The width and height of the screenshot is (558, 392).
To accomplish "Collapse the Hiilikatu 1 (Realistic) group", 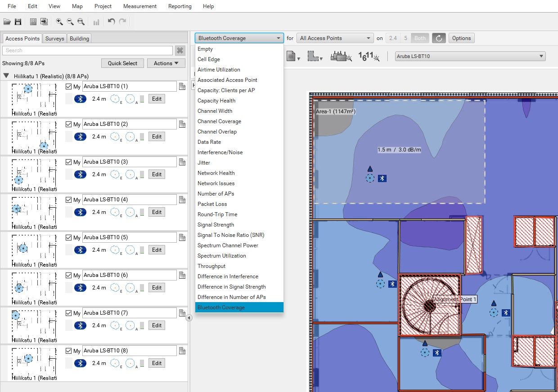I will pos(6,76).
